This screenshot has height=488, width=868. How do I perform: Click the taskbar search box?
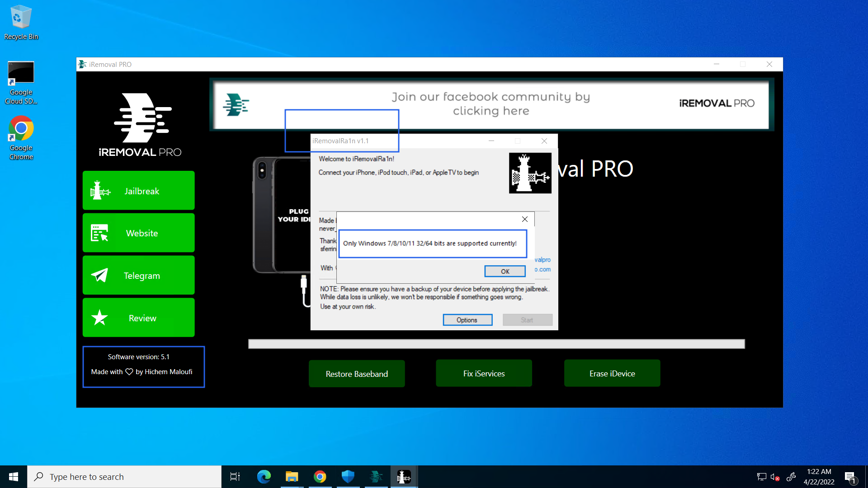[x=124, y=477]
